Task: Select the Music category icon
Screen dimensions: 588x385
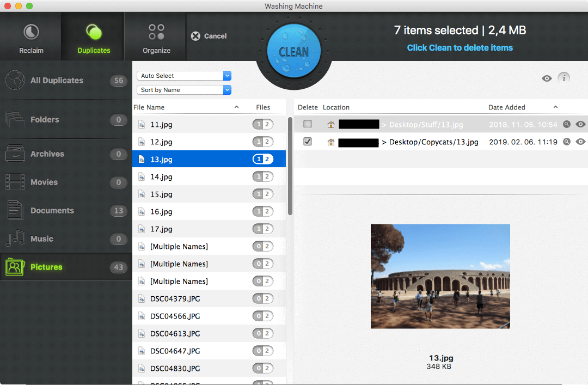Action: [15, 239]
